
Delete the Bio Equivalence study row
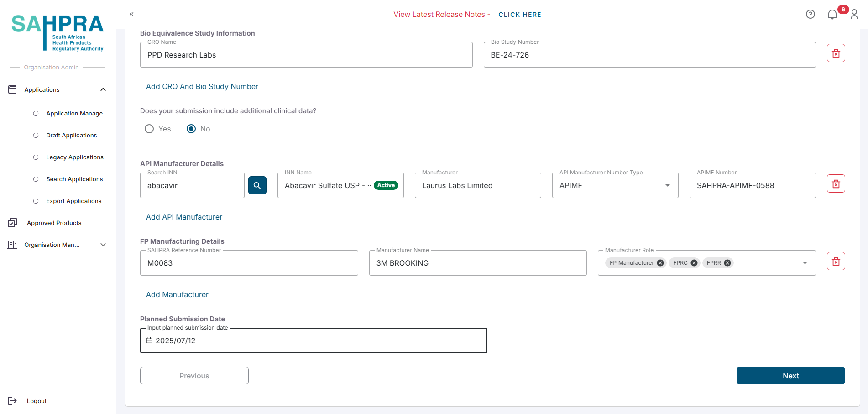pyautogui.click(x=836, y=53)
